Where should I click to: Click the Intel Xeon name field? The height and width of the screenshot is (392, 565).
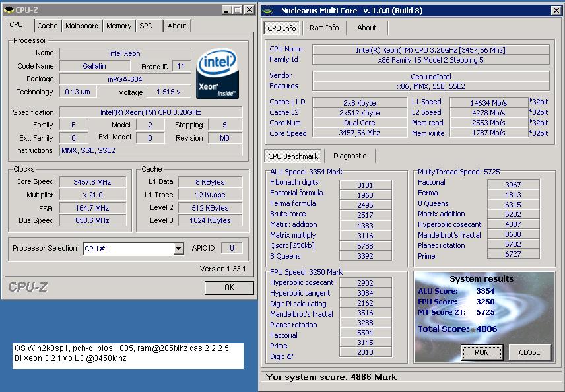tap(125, 53)
